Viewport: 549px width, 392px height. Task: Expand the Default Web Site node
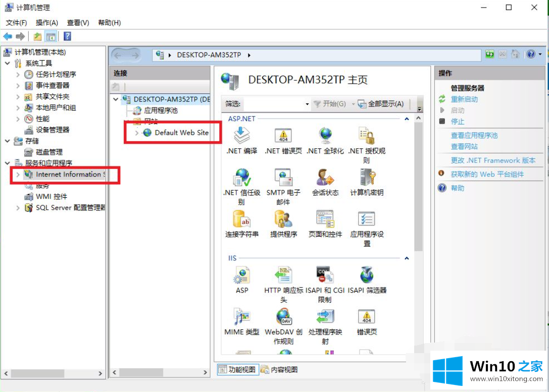pos(137,133)
